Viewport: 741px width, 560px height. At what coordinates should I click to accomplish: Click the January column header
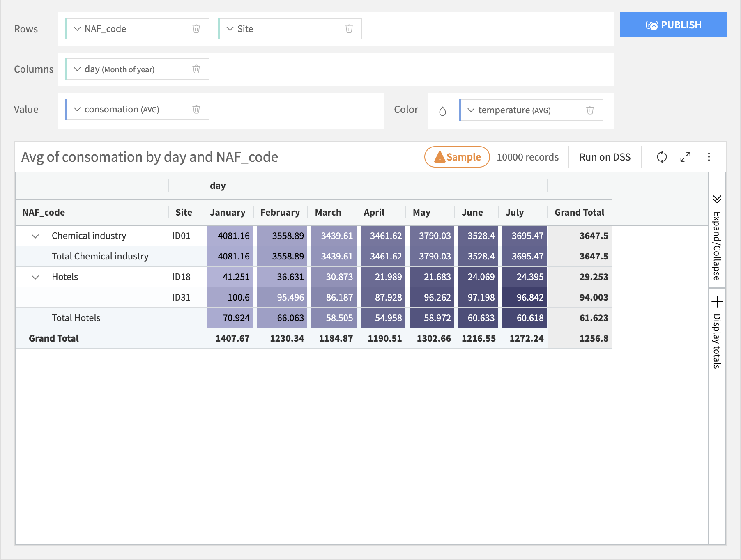228,212
